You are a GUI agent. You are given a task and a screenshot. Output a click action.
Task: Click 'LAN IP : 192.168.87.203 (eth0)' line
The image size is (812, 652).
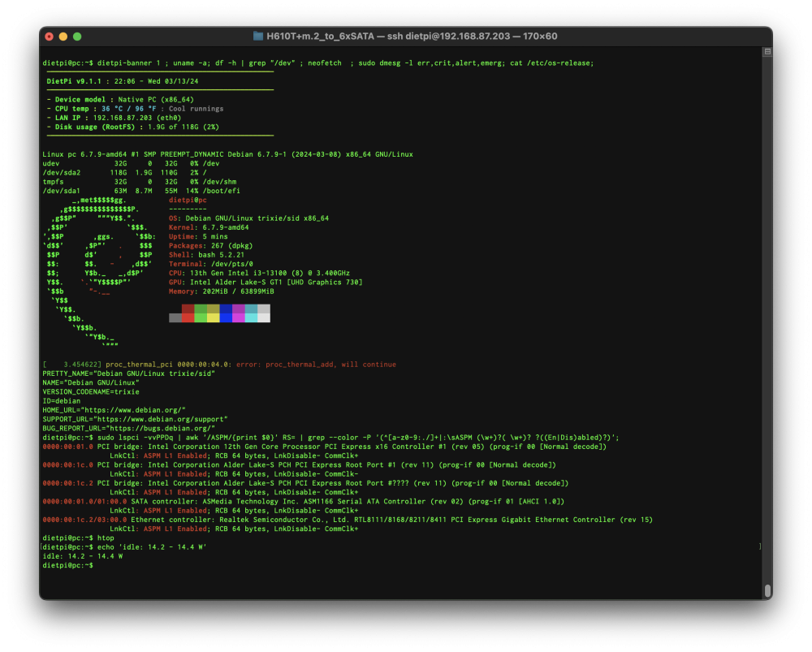[x=114, y=118]
